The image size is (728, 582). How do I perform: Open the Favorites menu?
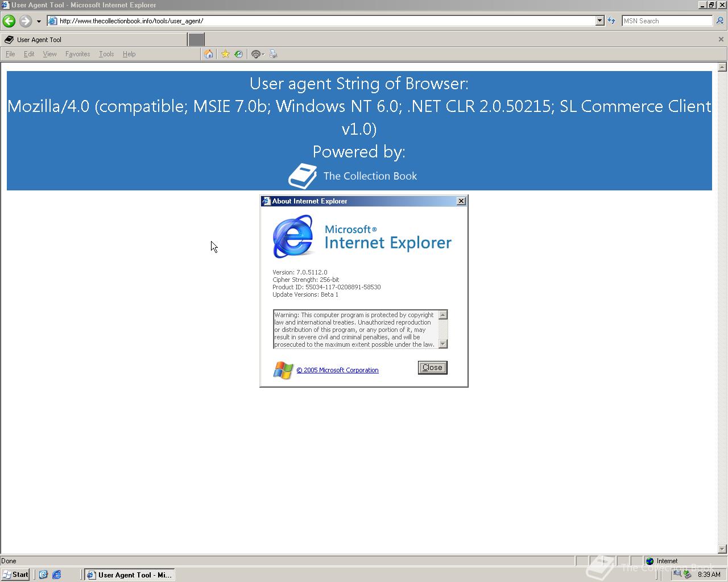pos(77,54)
